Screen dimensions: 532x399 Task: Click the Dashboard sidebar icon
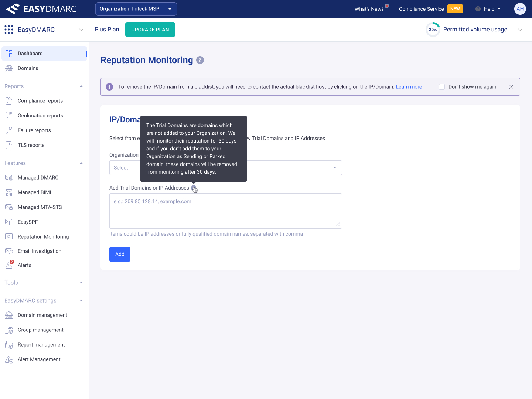9,54
